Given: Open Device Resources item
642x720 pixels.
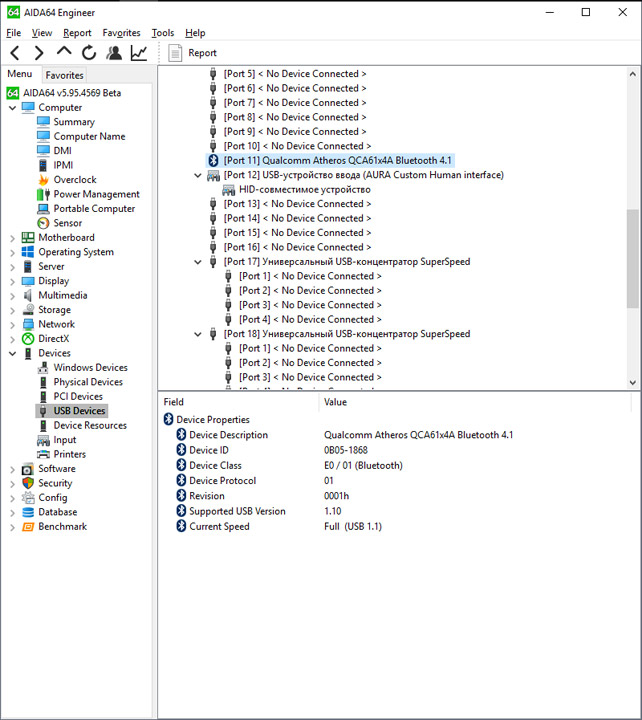Looking at the screenshot, I should point(90,425).
